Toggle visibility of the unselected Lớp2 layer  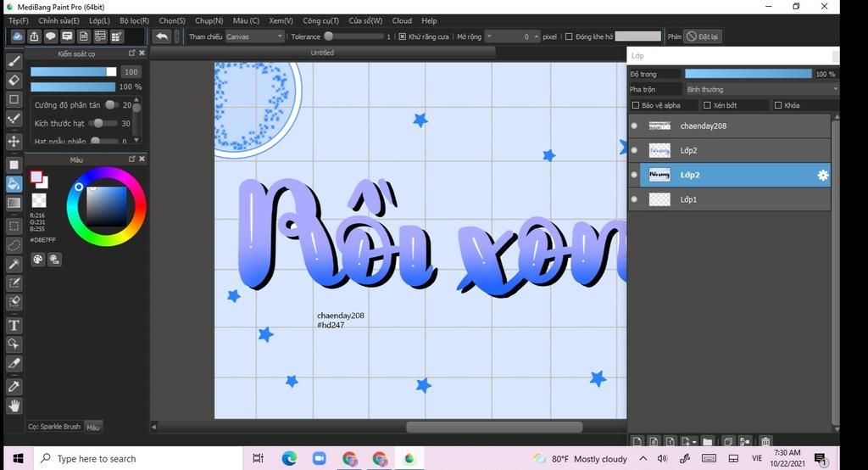click(x=634, y=150)
